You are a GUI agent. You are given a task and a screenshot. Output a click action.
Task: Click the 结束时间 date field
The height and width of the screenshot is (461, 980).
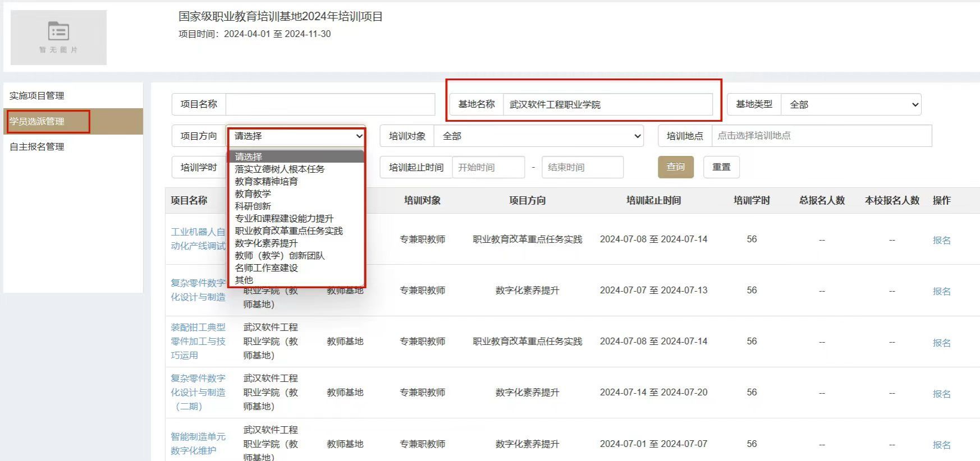pyautogui.click(x=582, y=168)
